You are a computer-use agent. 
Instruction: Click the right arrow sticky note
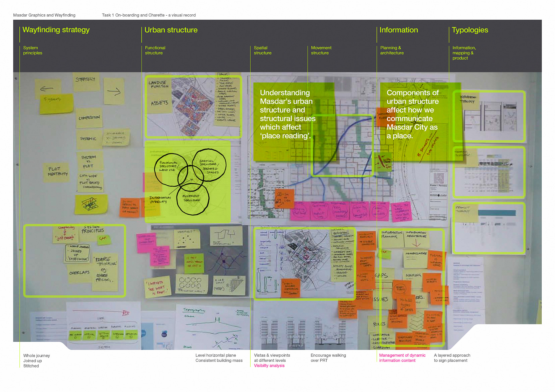coord(114,92)
